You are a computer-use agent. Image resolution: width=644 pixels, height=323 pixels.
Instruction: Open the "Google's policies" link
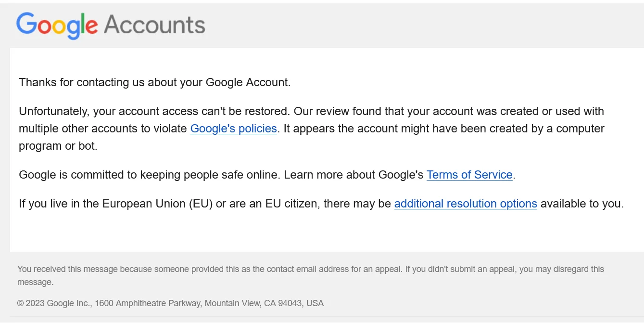click(x=234, y=129)
